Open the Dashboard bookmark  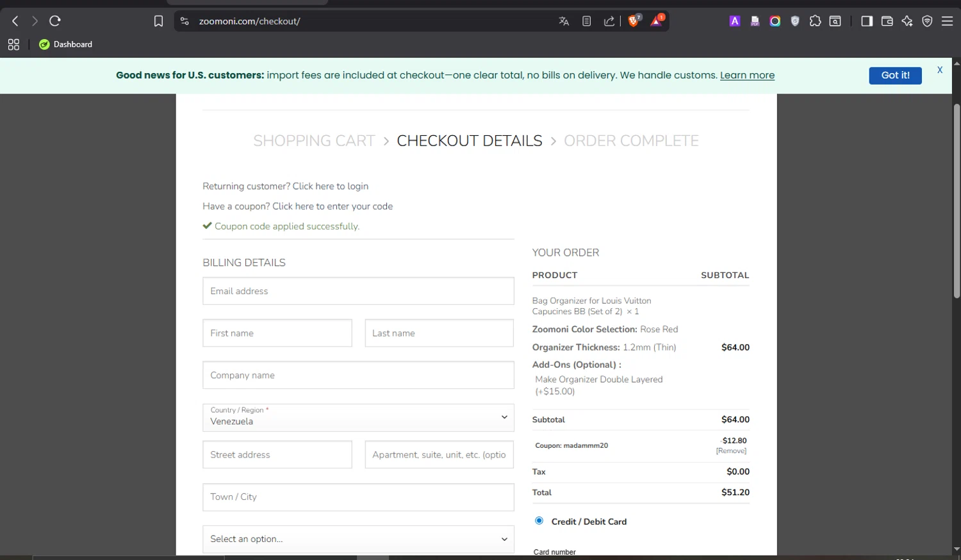click(66, 44)
